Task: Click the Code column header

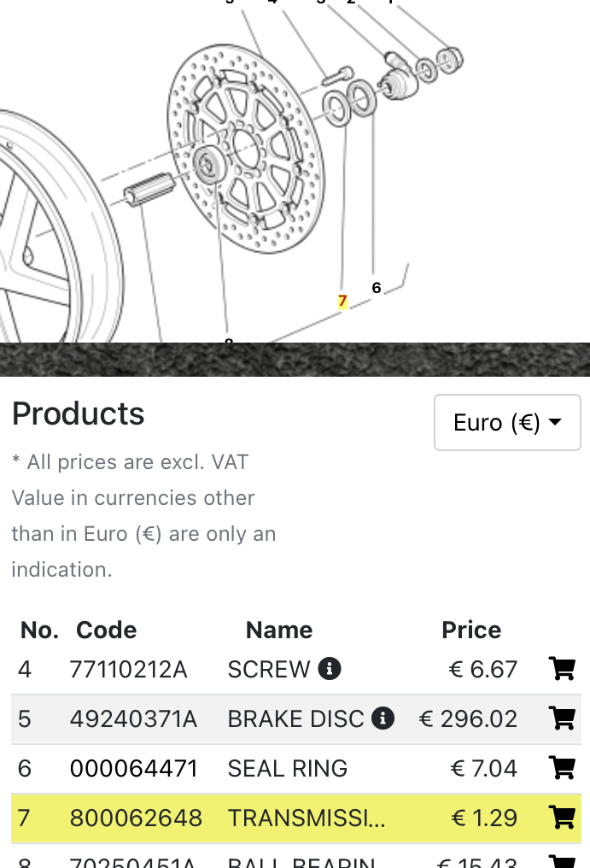Action: tap(106, 630)
